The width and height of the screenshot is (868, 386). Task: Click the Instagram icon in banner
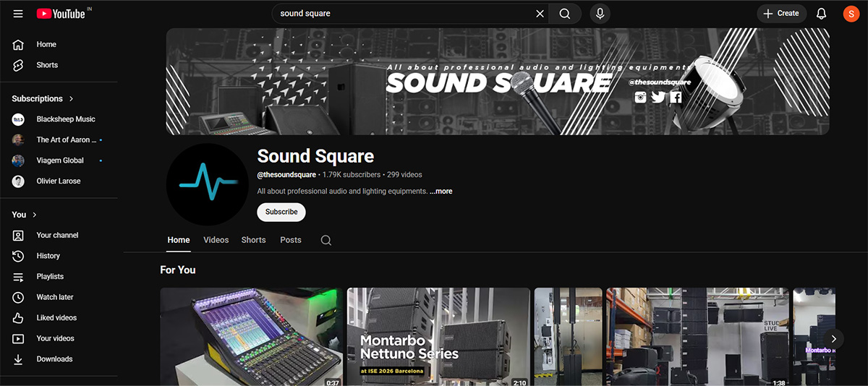(640, 97)
